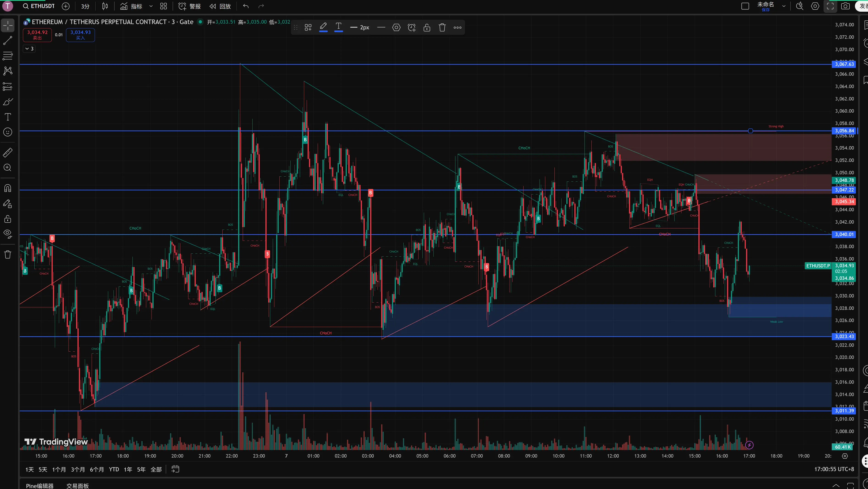Select the 1个月 time range

coord(59,469)
